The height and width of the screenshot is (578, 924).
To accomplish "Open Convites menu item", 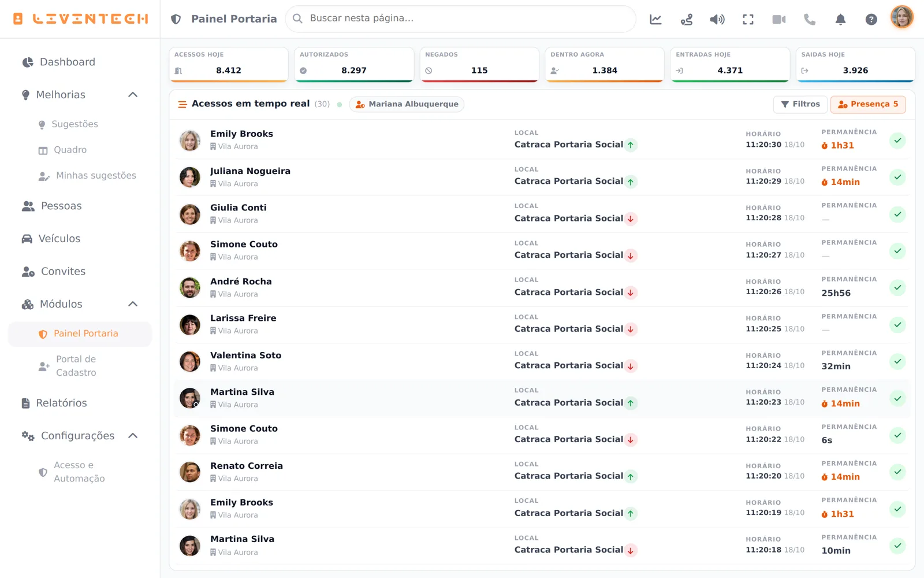I will (x=80, y=271).
